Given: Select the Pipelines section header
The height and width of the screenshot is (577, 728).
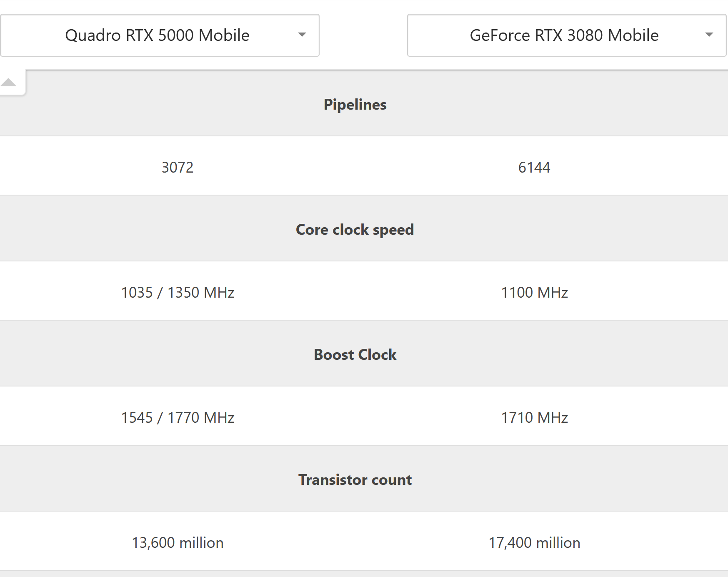Looking at the screenshot, I should [355, 104].
